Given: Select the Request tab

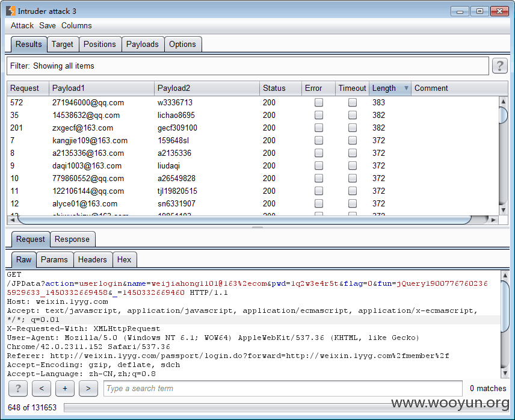Looking at the screenshot, I should [31, 239].
